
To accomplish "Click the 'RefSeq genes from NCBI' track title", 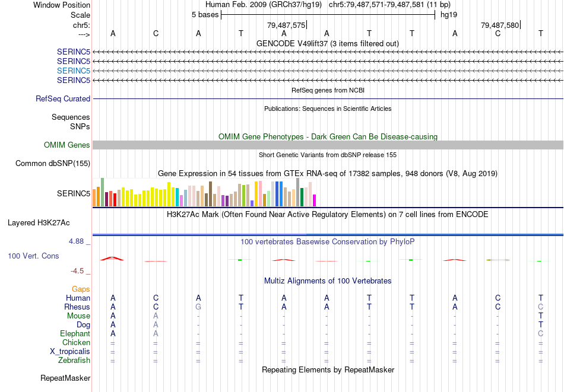I will point(328,90).
